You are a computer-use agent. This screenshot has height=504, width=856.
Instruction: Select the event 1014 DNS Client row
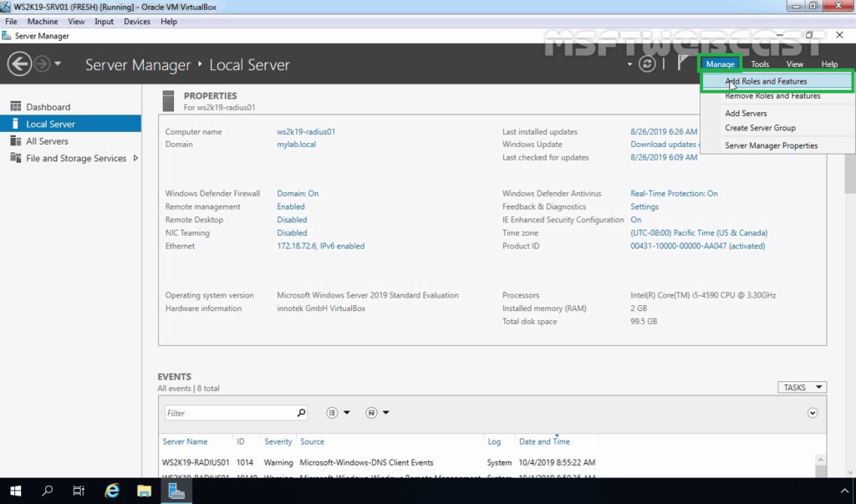(488, 462)
